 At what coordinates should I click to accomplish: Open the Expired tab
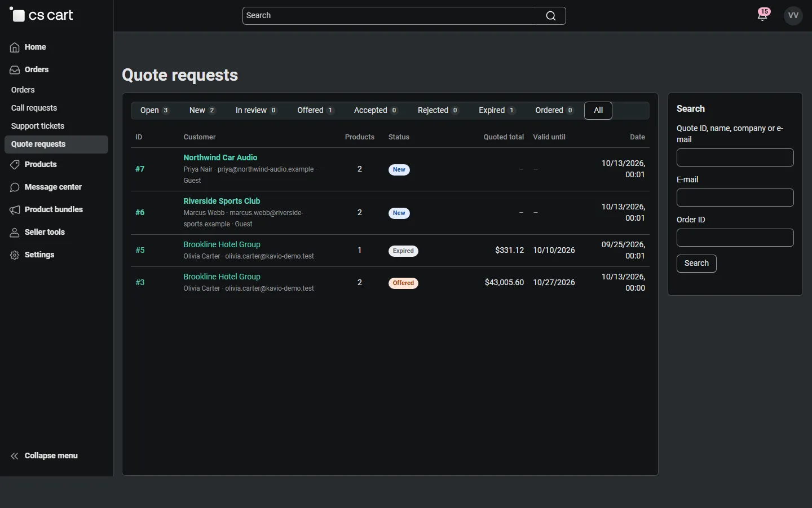tap(497, 111)
